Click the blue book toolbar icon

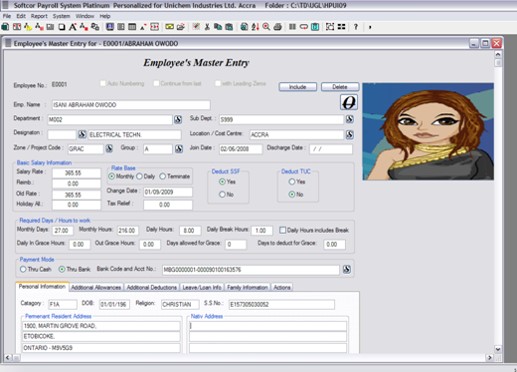click(x=110, y=27)
